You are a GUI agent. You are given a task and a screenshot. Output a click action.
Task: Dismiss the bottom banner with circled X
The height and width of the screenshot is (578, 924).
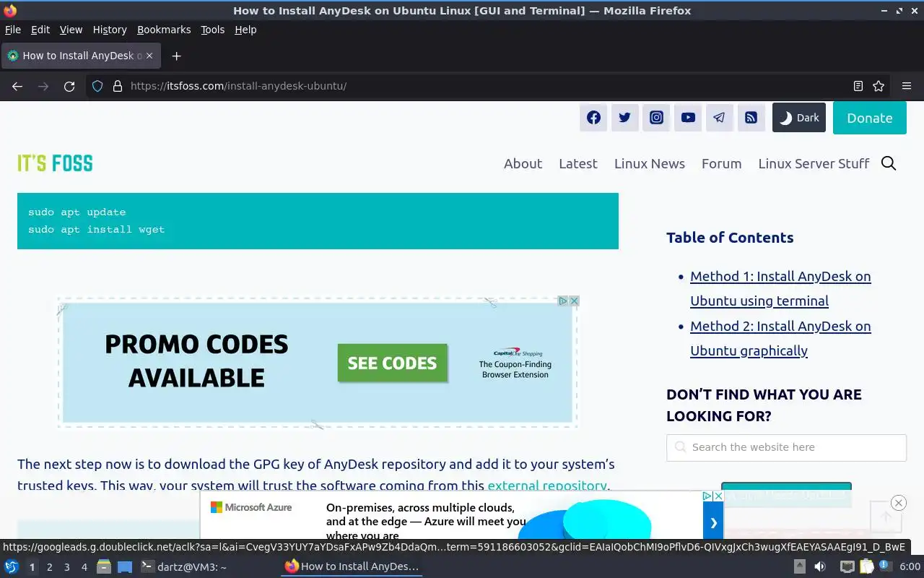tap(898, 503)
